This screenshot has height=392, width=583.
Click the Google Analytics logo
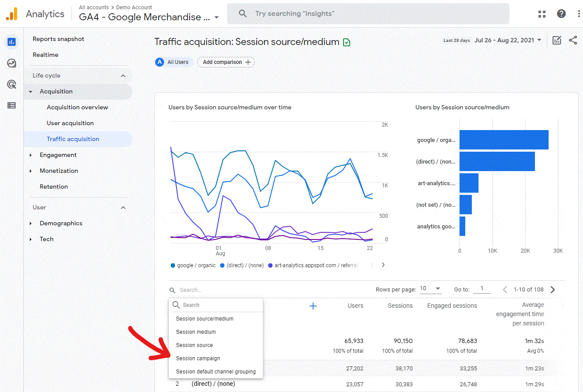[x=12, y=14]
